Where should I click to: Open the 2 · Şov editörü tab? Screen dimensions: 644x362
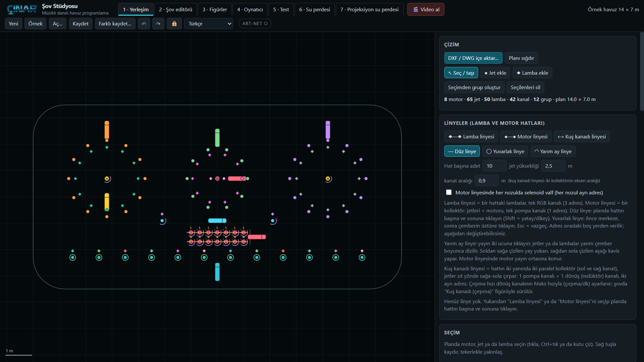175,9
